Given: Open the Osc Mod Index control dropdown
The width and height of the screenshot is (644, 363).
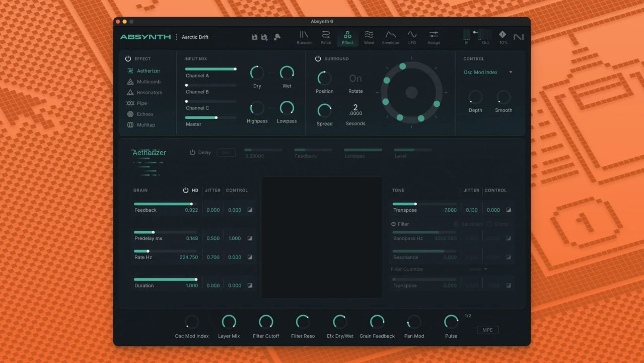Looking at the screenshot, I should (x=488, y=73).
